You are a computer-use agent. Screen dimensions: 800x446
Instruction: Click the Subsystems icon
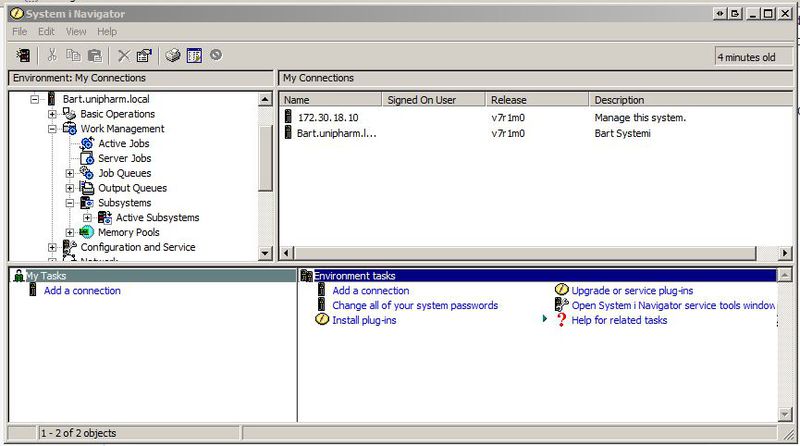coord(87,203)
